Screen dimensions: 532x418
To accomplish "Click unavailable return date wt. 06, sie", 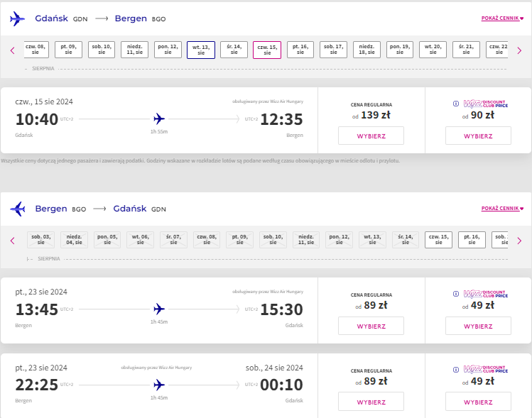I will click(140, 240).
